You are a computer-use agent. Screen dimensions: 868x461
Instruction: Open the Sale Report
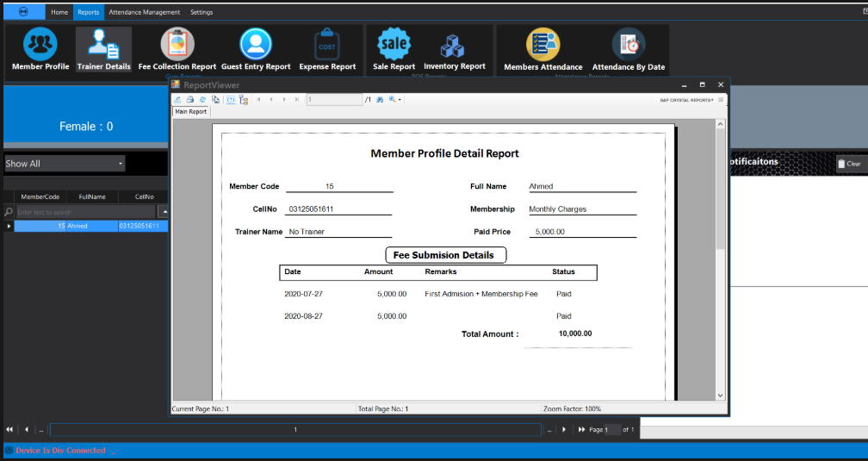394,50
